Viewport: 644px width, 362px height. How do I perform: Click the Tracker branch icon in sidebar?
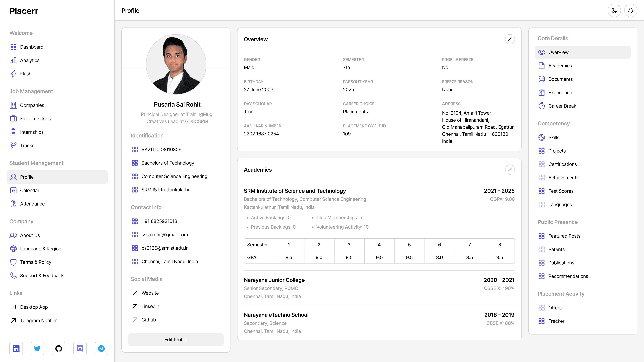[x=13, y=145]
